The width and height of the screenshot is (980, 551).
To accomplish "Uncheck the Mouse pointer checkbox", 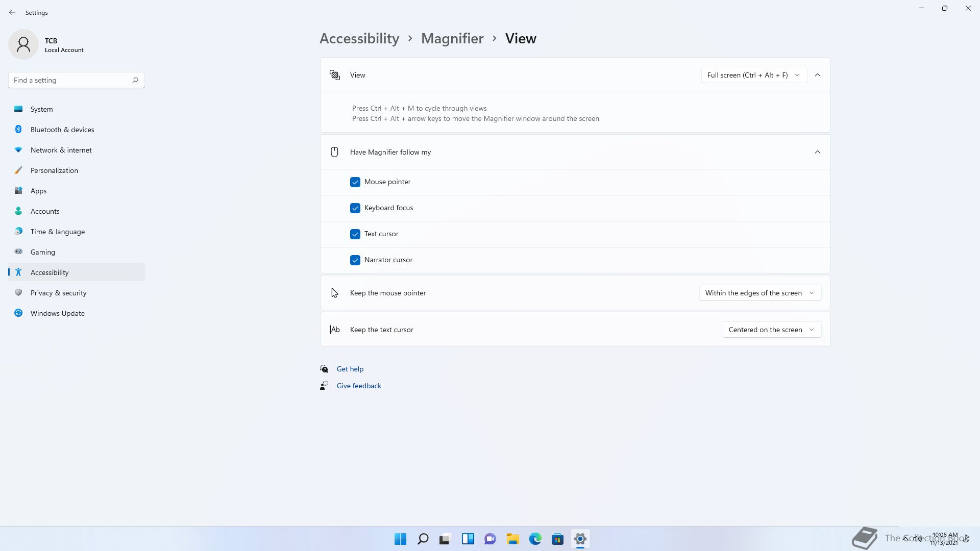I will pyautogui.click(x=355, y=182).
